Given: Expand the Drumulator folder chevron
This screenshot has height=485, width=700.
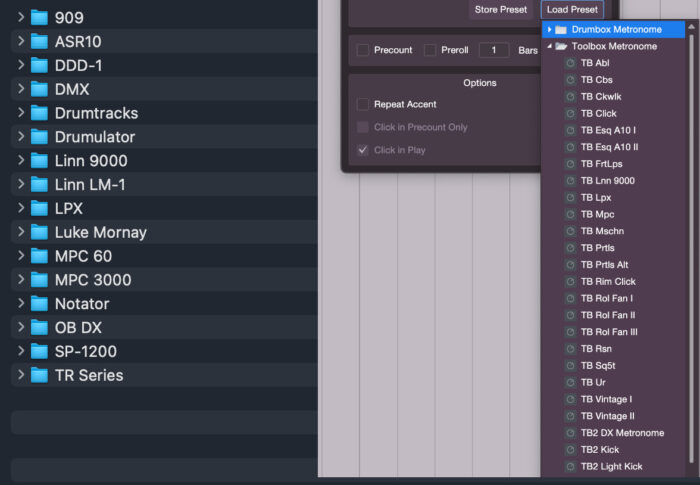Looking at the screenshot, I should (x=20, y=136).
